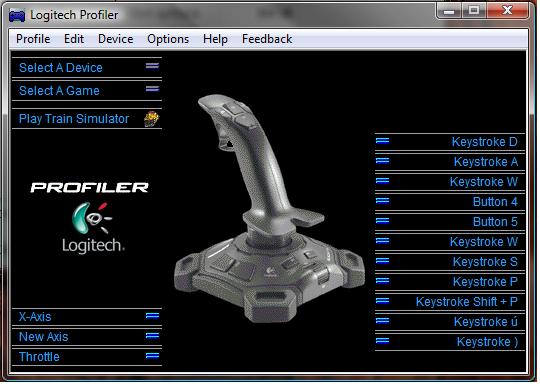Viewport: 540px width, 386px height.
Task: Click the Select A Game label
Action: 59,91
